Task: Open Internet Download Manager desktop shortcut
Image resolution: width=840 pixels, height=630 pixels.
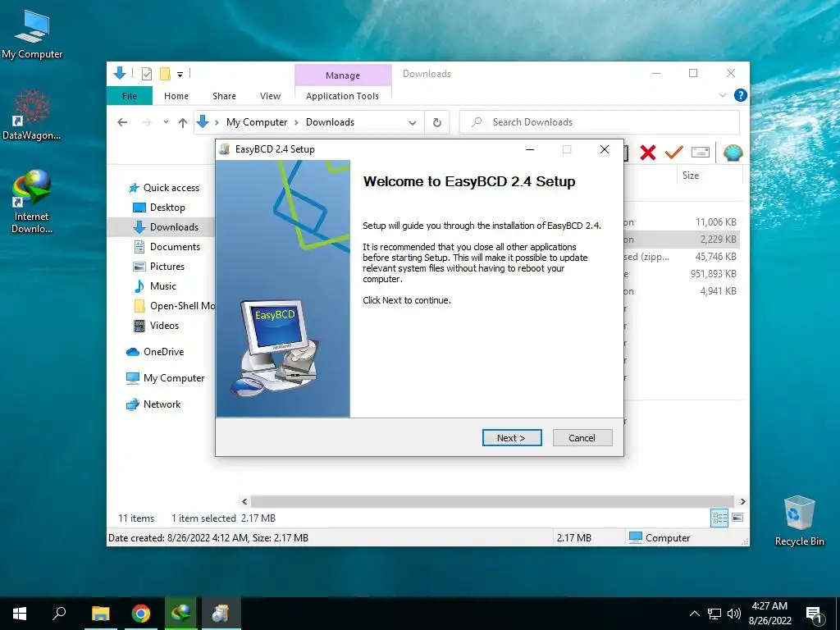Action: click(32, 202)
